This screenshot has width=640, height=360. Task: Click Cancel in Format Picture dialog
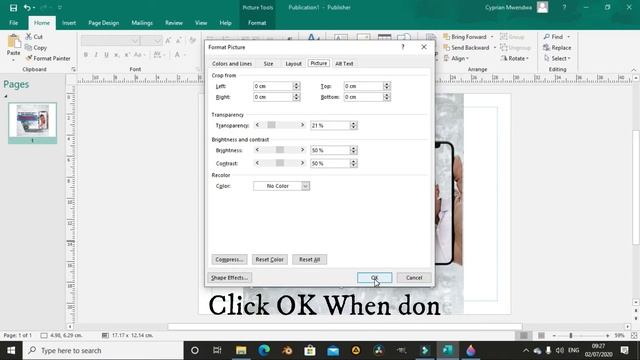(x=414, y=278)
